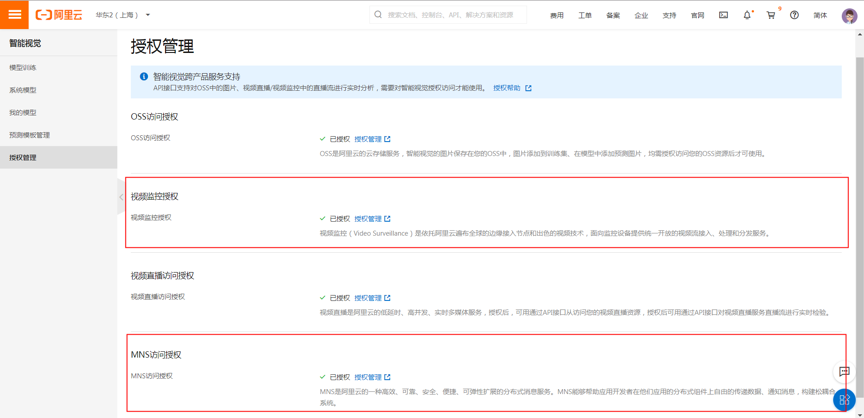Open the orange hamburger menu
Image resolution: width=864 pixels, height=418 pixels.
14,15
